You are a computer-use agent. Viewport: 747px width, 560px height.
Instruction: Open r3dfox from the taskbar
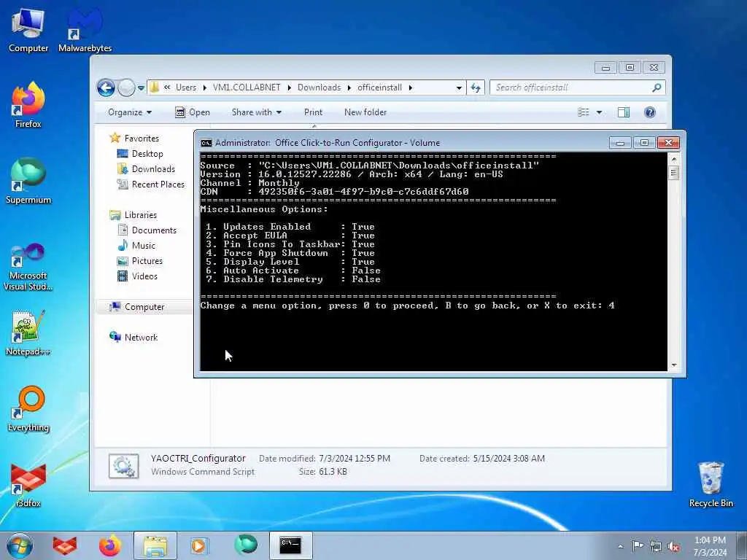65,545
